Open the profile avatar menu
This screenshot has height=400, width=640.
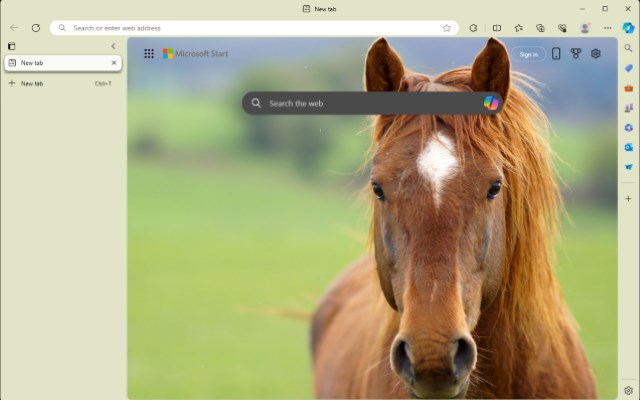pos(585,28)
